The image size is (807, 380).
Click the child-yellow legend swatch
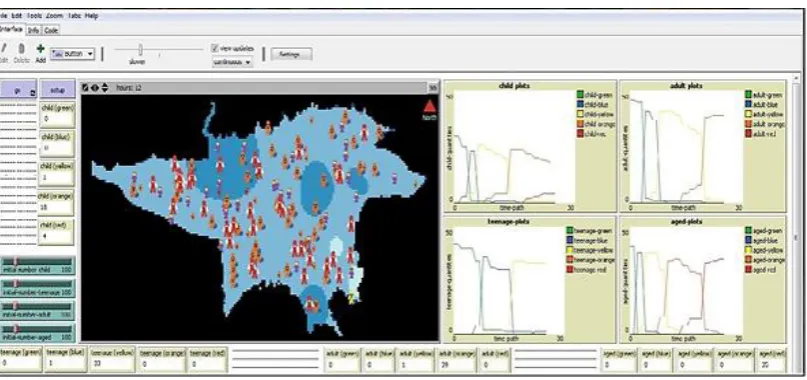coord(580,114)
